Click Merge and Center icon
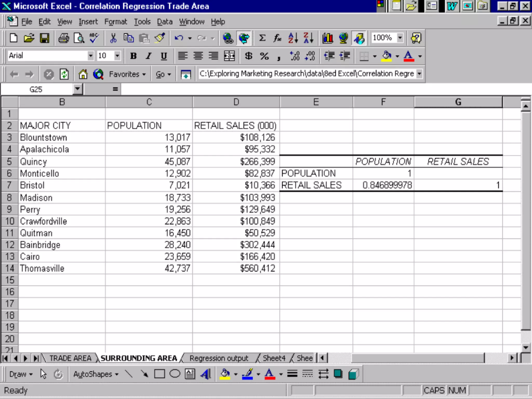This screenshot has width=532, height=399. coord(229,56)
